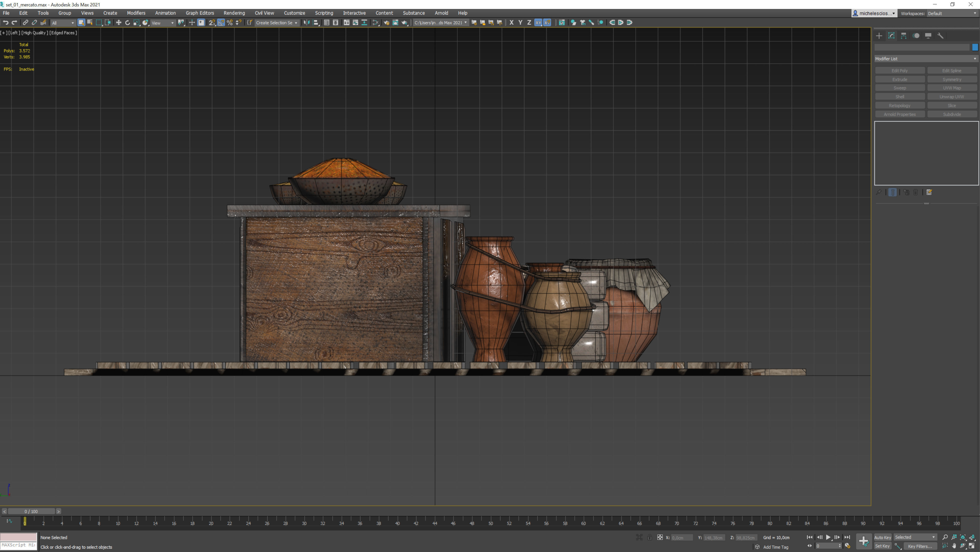Open the Motion panel icon

[916, 36]
